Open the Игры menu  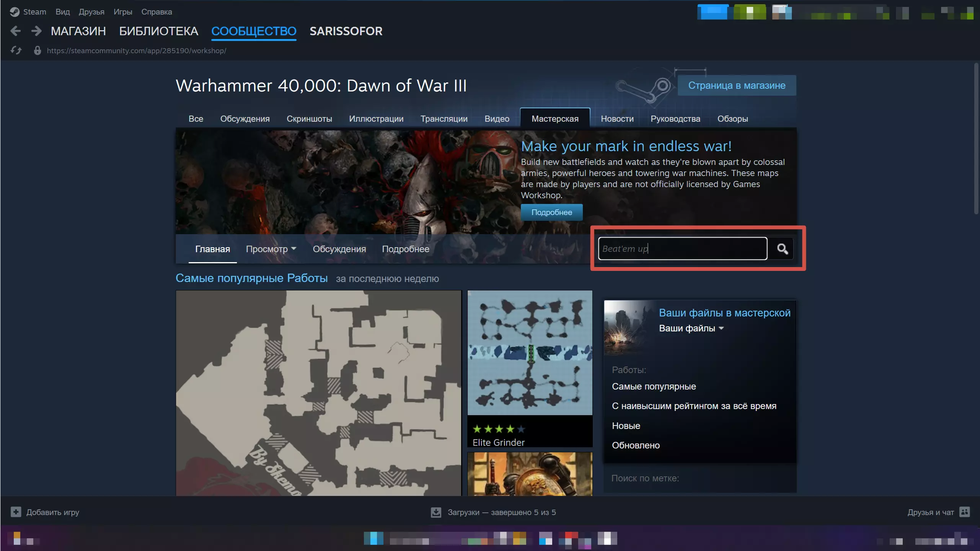[122, 12]
